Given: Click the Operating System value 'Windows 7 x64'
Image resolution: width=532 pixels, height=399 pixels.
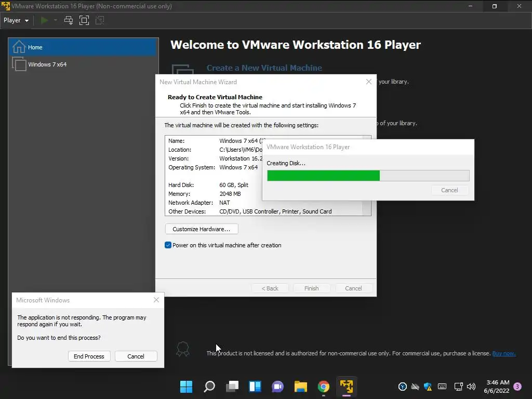Looking at the screenshot, I should click(238, 167).
